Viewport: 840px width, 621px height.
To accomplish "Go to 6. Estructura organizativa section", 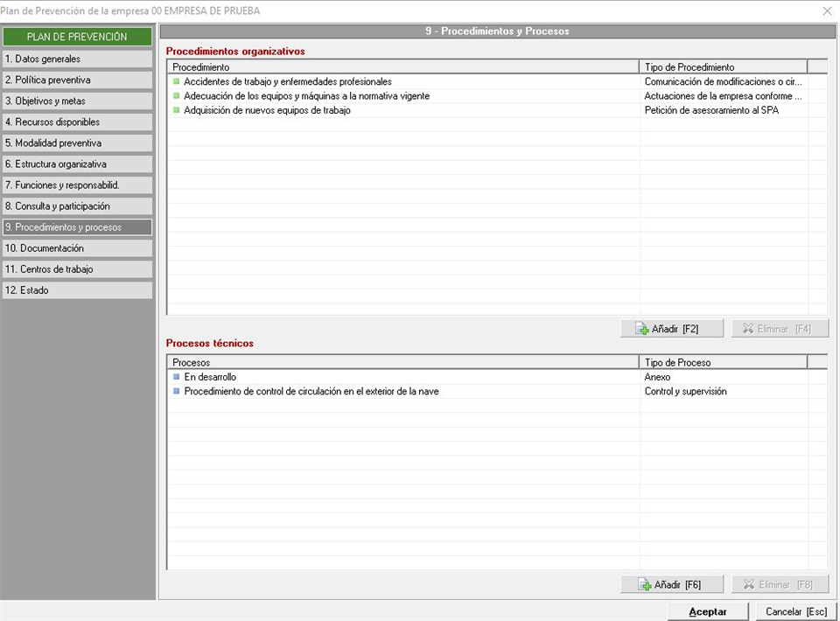I will pyautogui.click(x=77, y=164).
